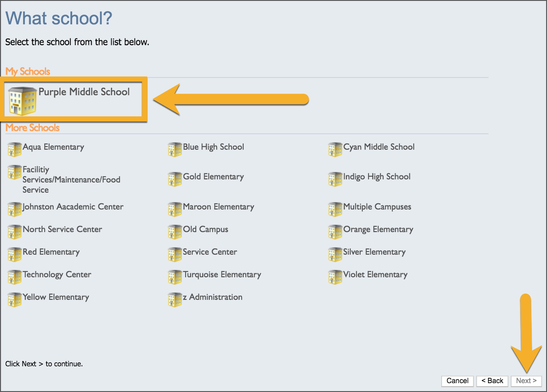
Task: Click the Aqua Elementary building icon
Action: (x=15, y=149)
